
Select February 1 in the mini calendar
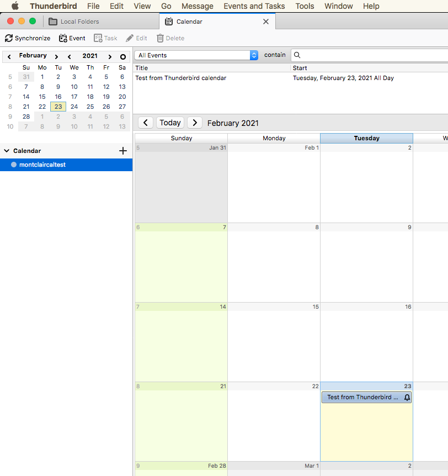point(42,77)
